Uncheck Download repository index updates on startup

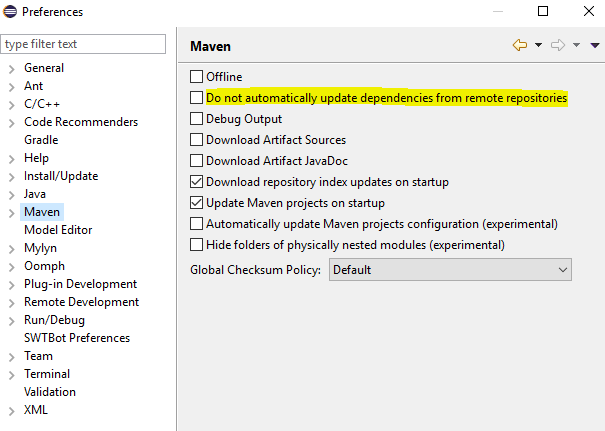pos(196,182)
